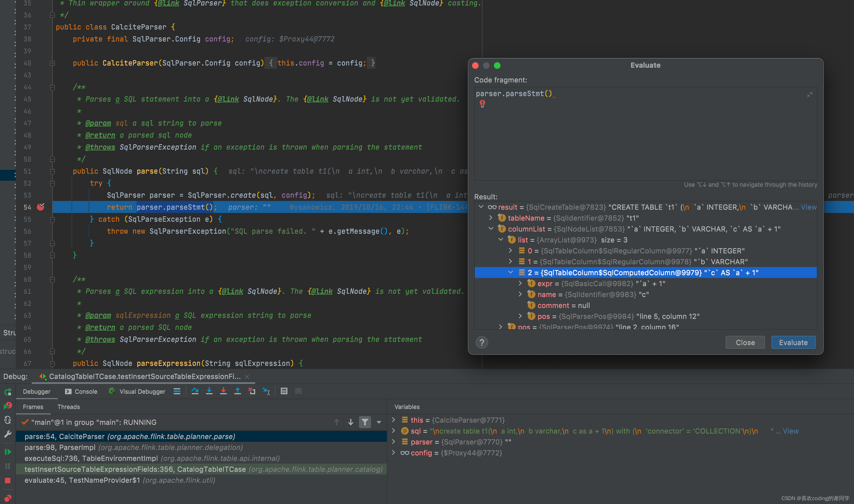
Task: Collapse the columnList node in results
Action: click(491, 229)
